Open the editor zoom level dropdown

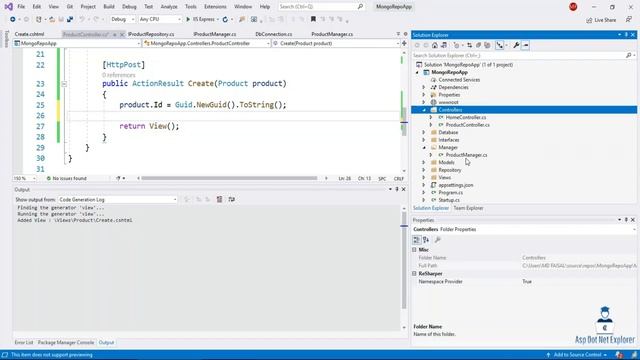click(24, 178)
